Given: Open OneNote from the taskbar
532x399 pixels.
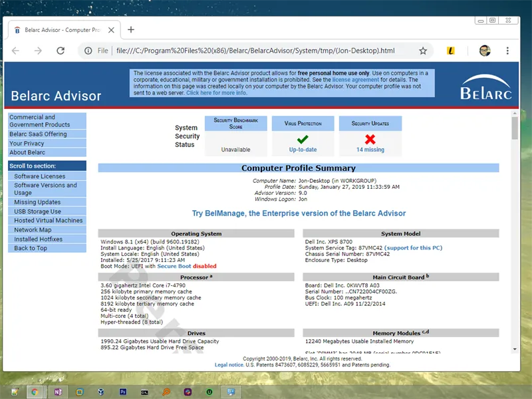Looking at the screenshot, I should pos(58,392).
